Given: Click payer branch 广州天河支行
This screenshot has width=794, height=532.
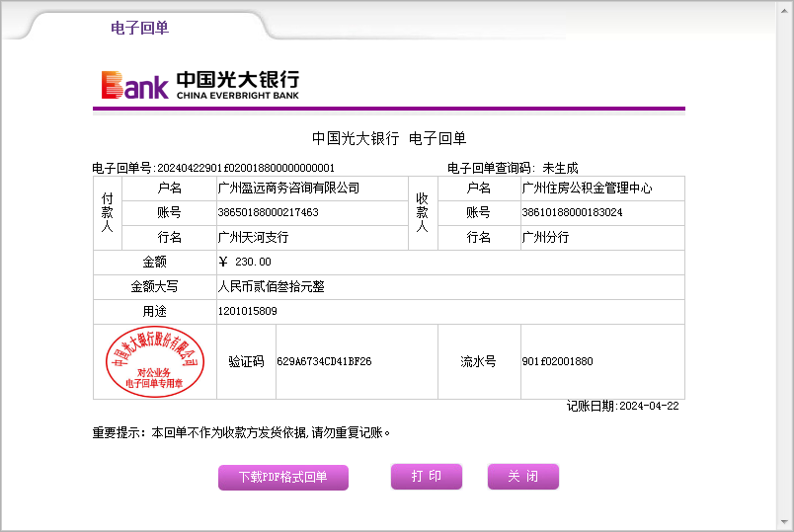Looking at the screenshot, I should click(x=253, y=237).
